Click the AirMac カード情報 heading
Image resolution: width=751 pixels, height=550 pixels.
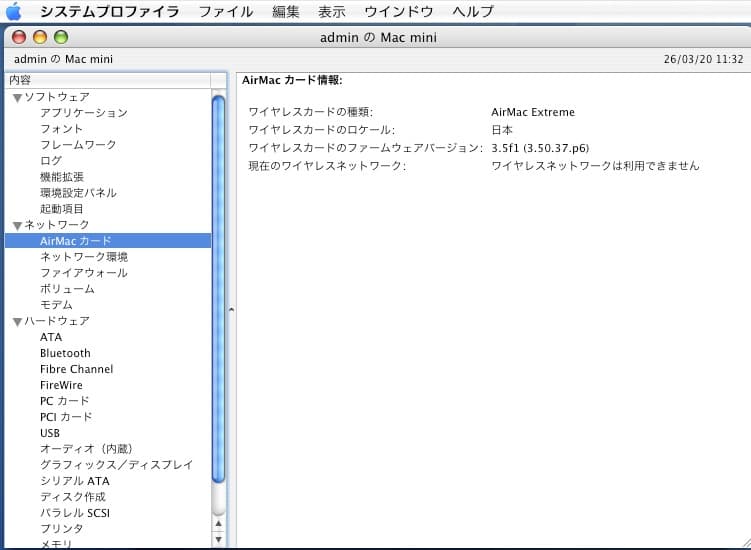(292, 80)
